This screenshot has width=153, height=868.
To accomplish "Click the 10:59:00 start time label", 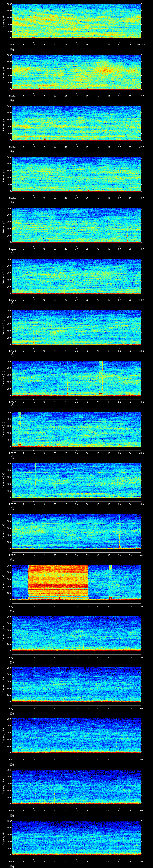I will click(x=12, y=44).
